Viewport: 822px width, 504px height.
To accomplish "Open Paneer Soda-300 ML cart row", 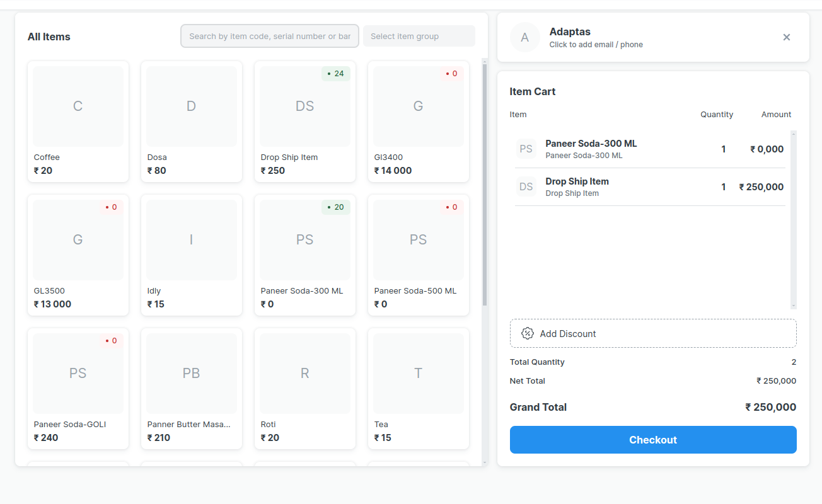I will (650, 149).
